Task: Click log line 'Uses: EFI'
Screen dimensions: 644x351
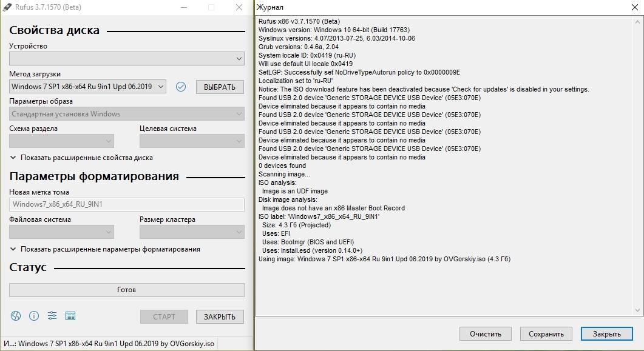Action: click(276, 234)
